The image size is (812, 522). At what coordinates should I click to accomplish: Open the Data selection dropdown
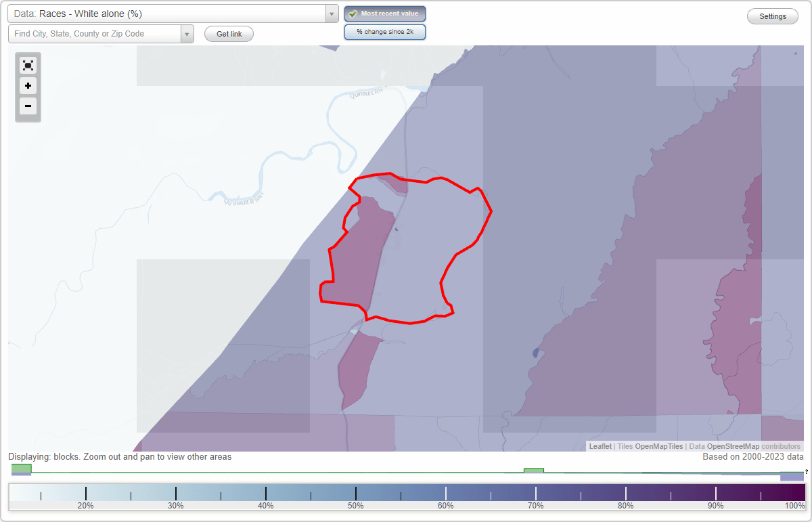pyautogui.click(x=331, y=14)
